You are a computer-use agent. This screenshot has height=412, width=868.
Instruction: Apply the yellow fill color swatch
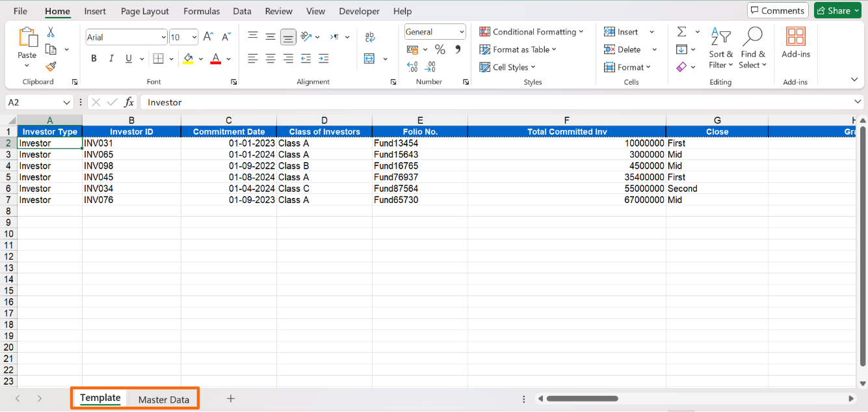pos(188,59)
